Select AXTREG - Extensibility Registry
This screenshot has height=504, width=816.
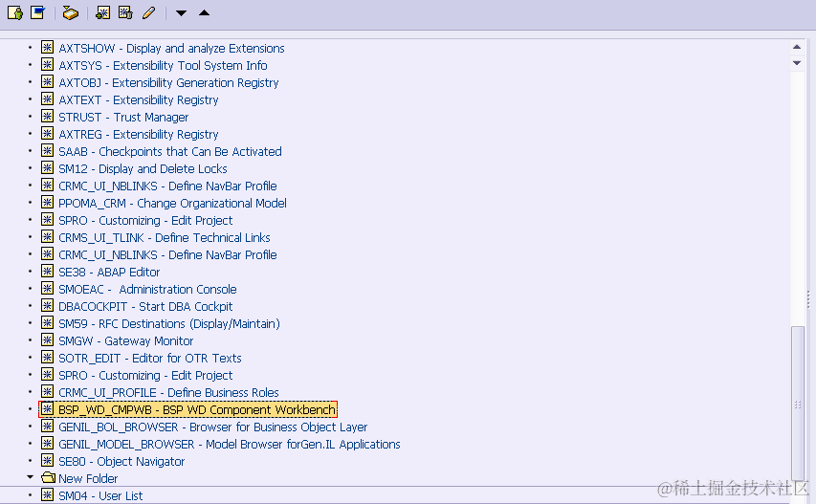coord(139,134)
